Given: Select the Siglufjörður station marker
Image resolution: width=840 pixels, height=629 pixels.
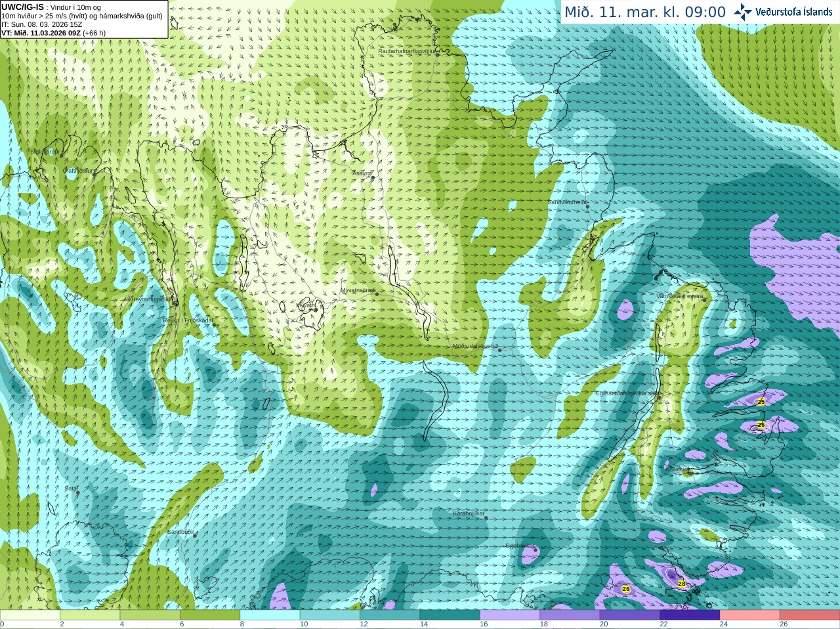Looking at the screenshot, I should click(62, 155).
